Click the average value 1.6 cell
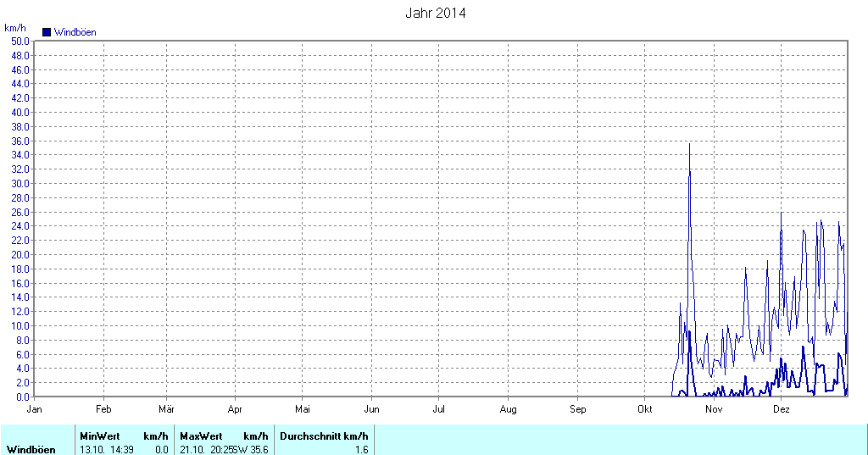Image resolution: width=868 pixels, height=455 pixels. (361, 449)
